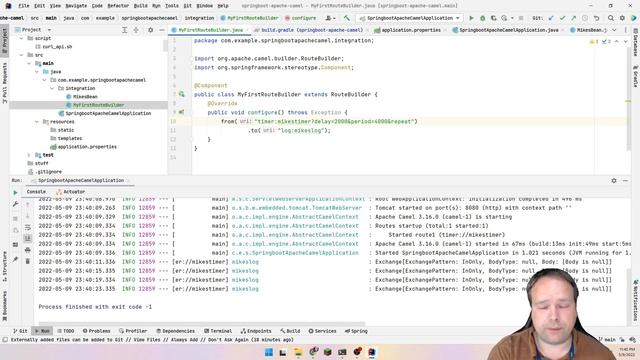This screenshot has height=360, width=640.
Task: Collapse the resources folder
Action: (x=37, y=122)
